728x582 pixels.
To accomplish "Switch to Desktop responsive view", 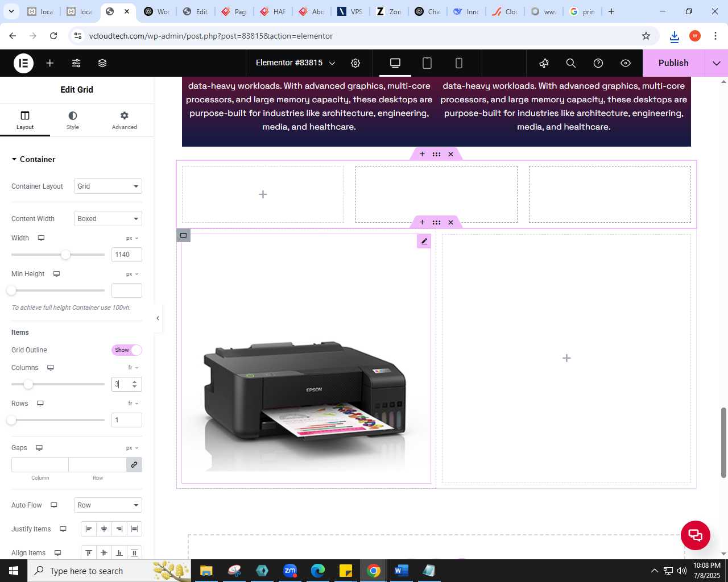I will pos(395,63).
